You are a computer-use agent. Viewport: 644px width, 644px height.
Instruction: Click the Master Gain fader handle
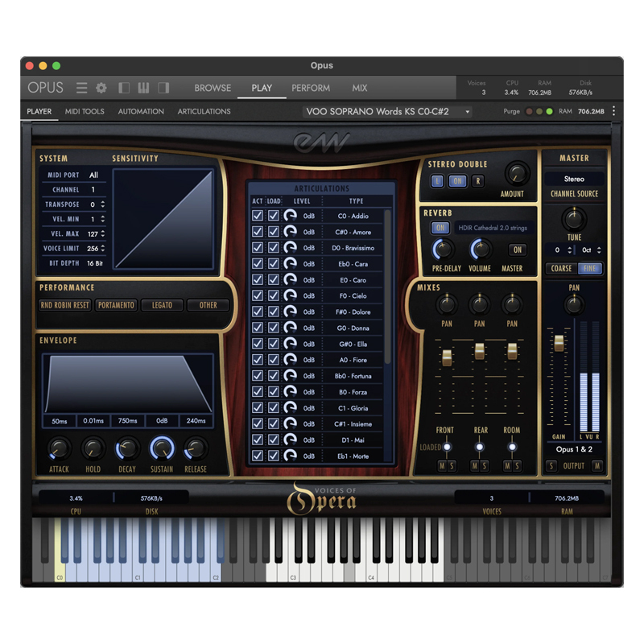click(559, 343)
